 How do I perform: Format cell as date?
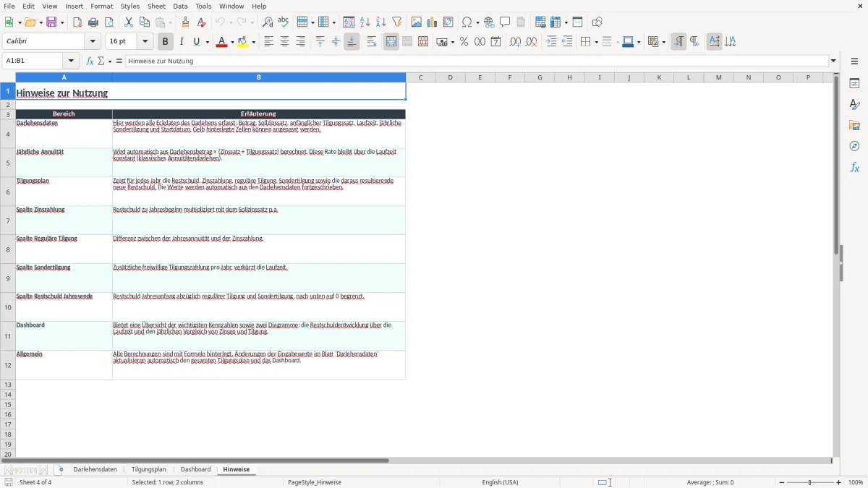[x=495, y=42]
